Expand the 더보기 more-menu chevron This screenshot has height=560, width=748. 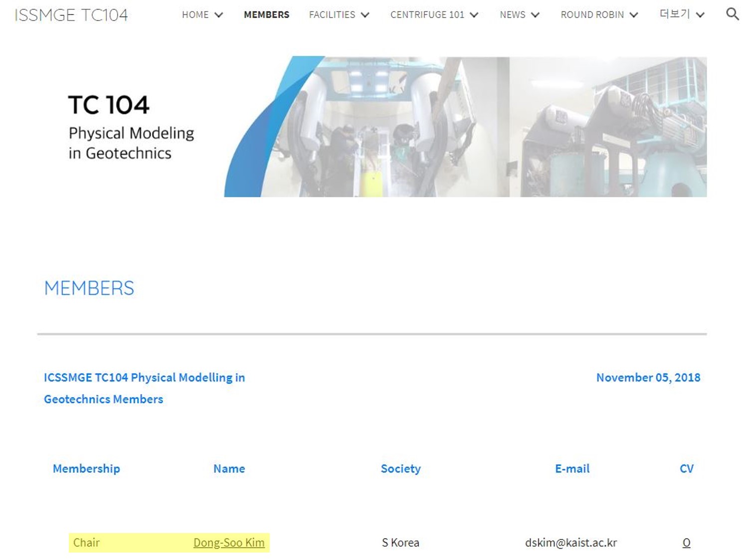click(x=700, y=15)
